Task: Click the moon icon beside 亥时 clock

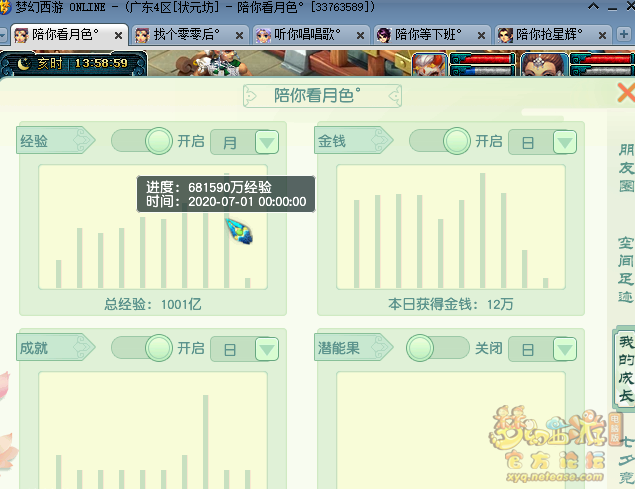Action: point(24,64)
